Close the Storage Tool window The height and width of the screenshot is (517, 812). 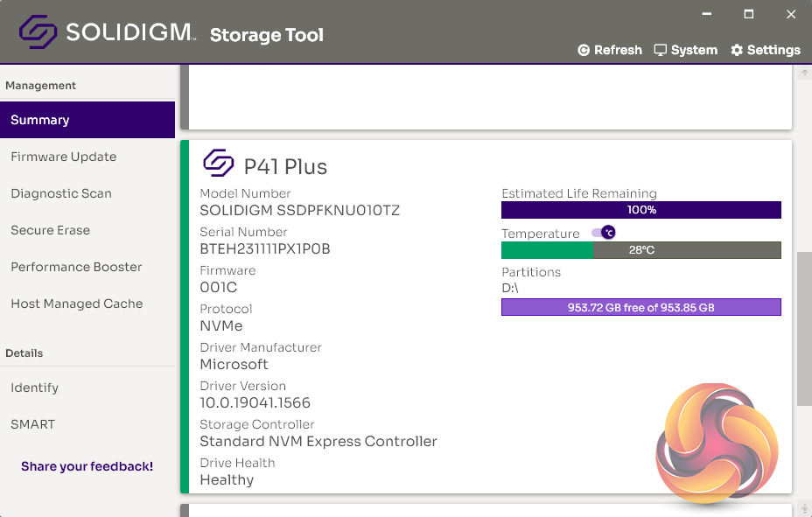[x=791, y=15]
